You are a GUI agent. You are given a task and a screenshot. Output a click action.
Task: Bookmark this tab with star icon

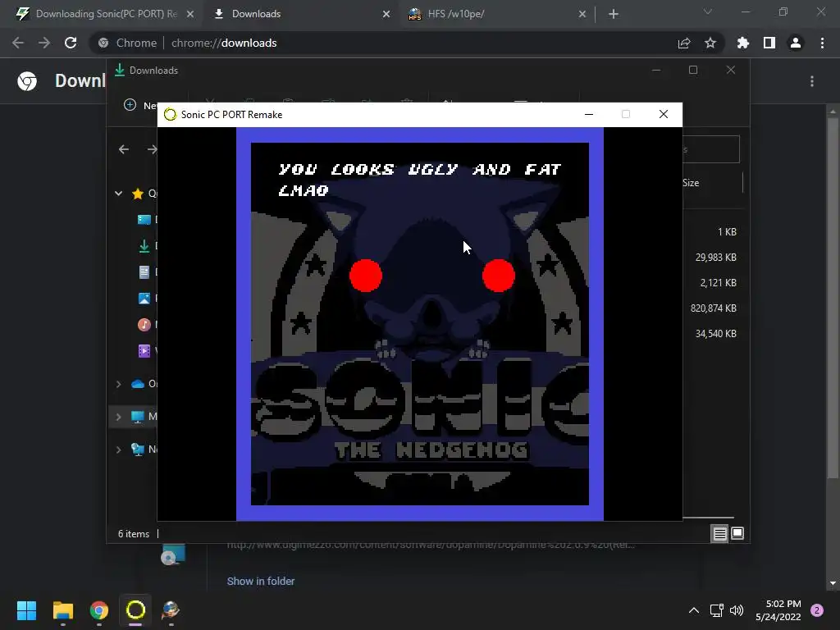(x=710, y=43)
